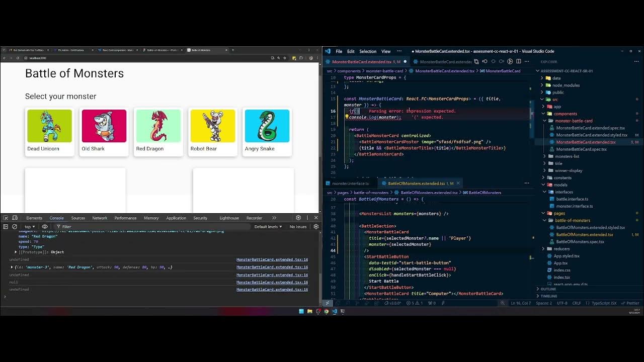Open the Performance tab in DevTools

click(125, 218)
